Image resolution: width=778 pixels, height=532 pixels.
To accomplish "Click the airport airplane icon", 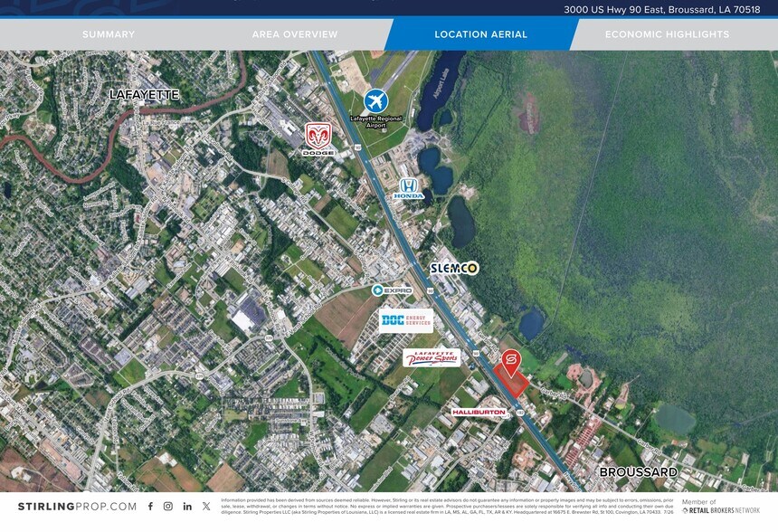I will point(375,101).
